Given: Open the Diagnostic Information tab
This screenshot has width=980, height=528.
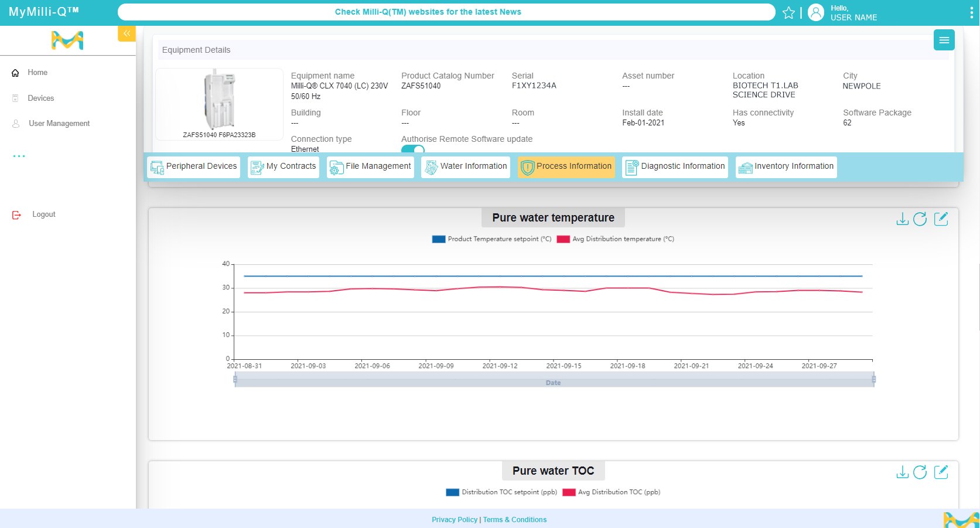Looking at the screenshot, I should pyautogui.click(x=674, y=166).
